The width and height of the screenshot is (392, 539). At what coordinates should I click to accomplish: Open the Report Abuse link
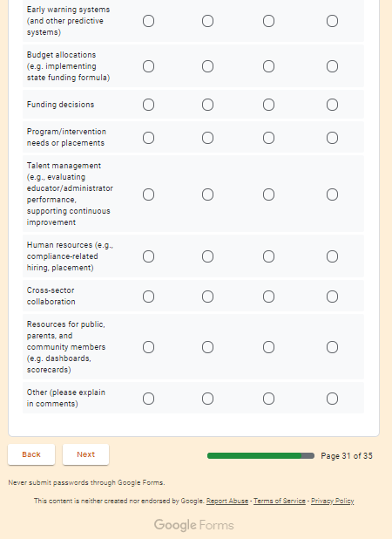227,501
